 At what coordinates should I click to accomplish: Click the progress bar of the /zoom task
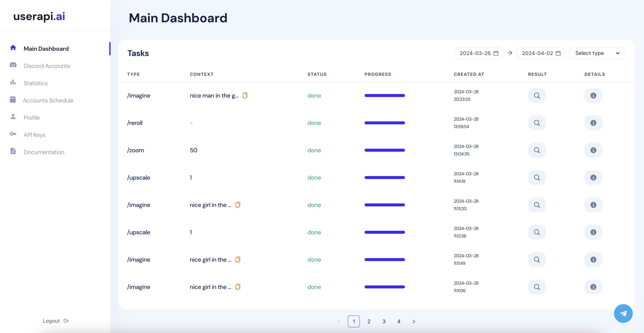point(384,150)
